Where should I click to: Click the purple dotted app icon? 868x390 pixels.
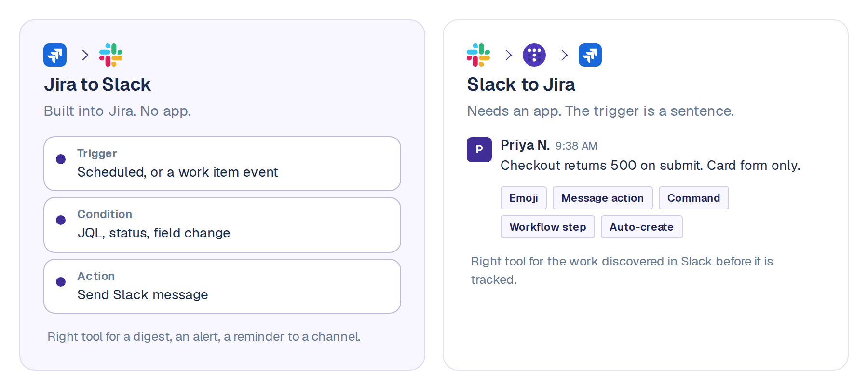click(x=534, y=55)
